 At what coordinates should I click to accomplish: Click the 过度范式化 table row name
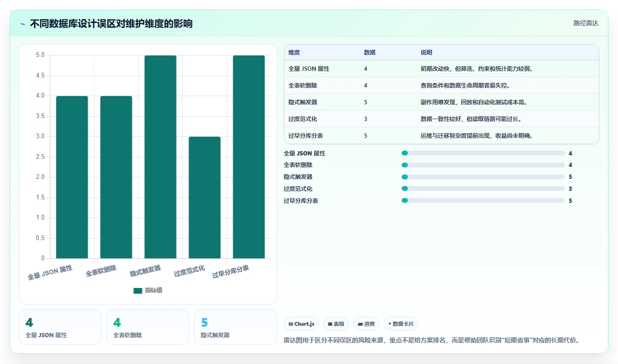click(x=303, y=119)
